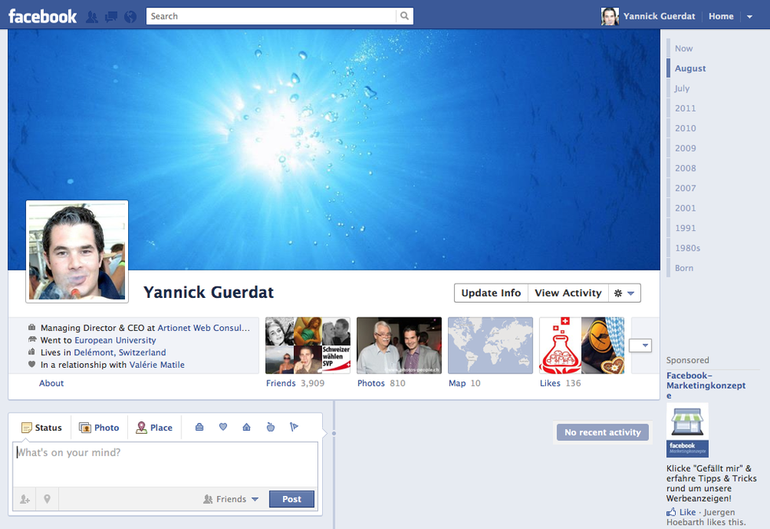Click the Likes 136 label

coord(560,383)
